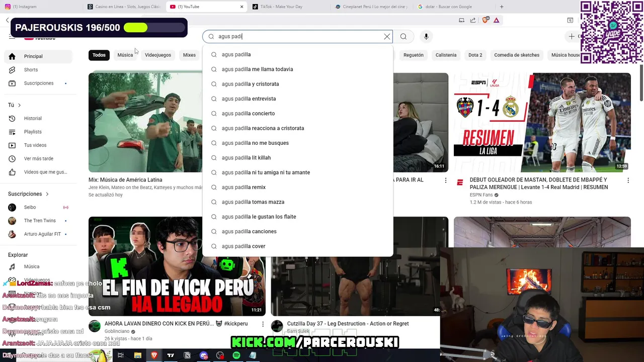Select the Música filter chip
644x362 pixels.
(125, 55)
